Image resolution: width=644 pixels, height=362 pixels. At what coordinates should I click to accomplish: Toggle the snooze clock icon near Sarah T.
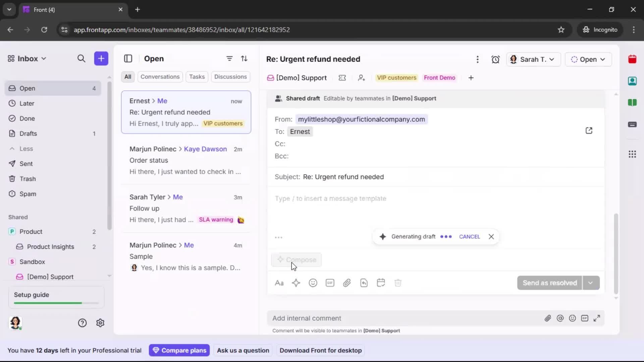click(496, 59)
